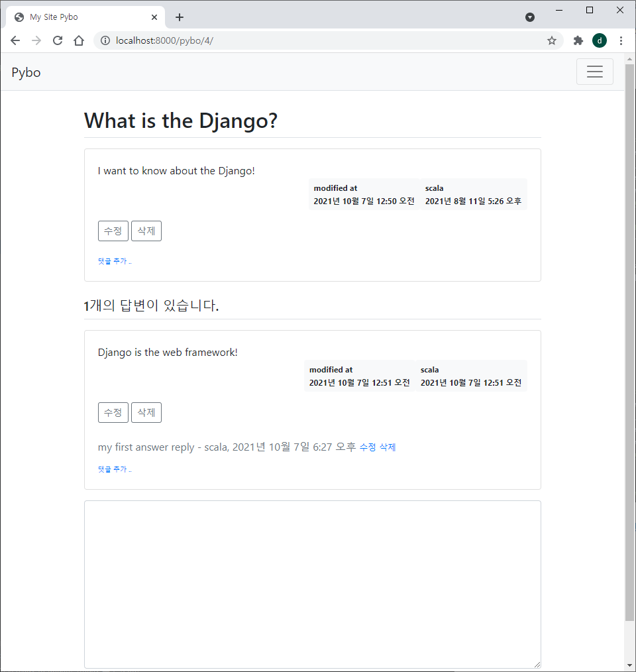The height and width of the screenshot is (672, 636).
Task: Go back with the browser back arrow
Action: pos(15,40)
